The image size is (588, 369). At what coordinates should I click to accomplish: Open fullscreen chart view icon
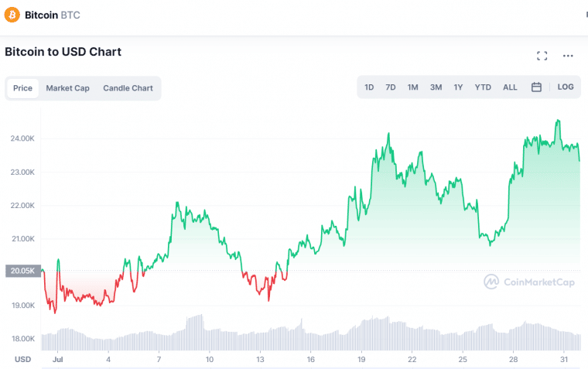pyautogui.click(x=542, y=56)
